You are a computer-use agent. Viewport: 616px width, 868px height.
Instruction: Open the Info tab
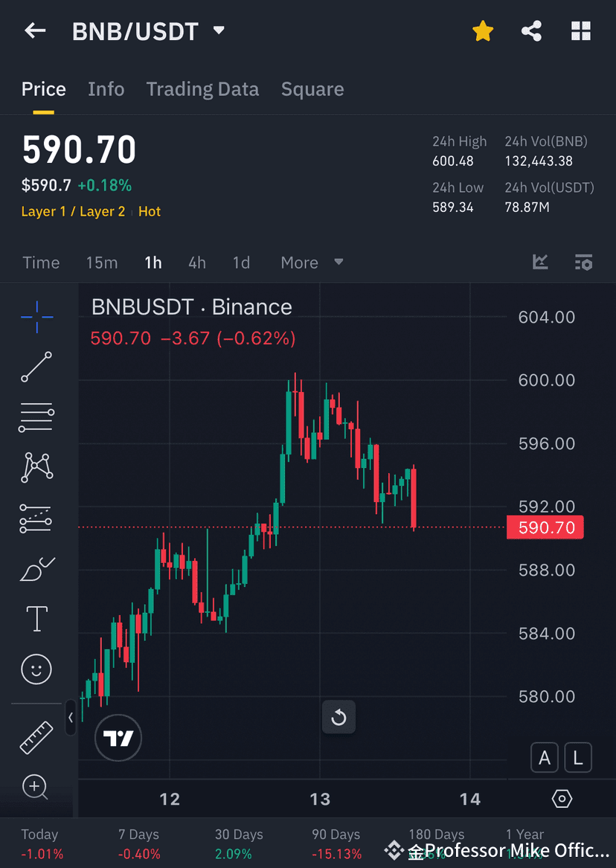(106, 89)
